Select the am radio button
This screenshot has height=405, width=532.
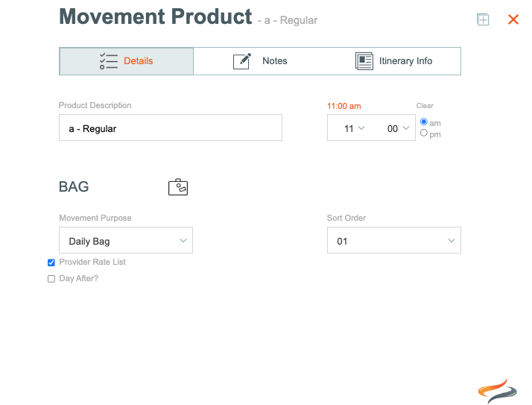(x=424, y=122)
